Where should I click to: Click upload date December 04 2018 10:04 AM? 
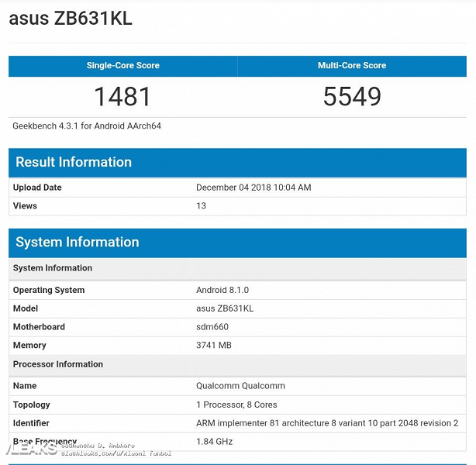tap(254, 188)
